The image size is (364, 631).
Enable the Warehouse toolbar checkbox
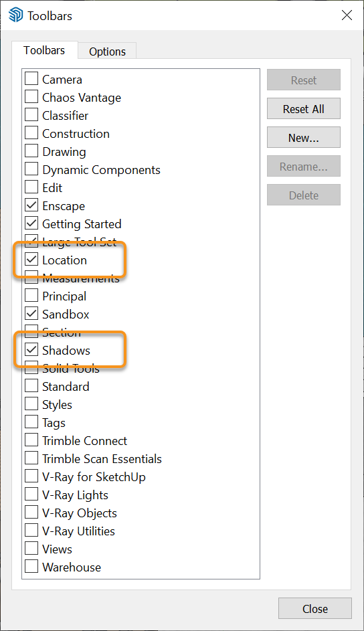(31, 566)
